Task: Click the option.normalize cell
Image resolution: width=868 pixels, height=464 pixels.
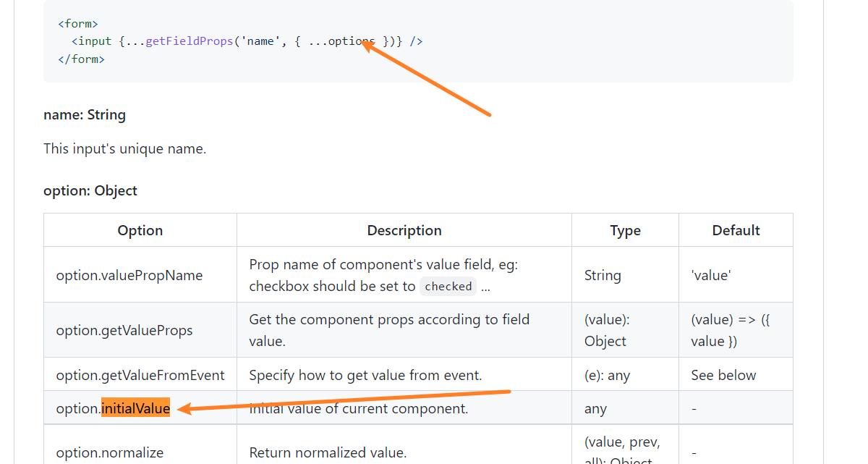Action: click(x=110, y=453)
